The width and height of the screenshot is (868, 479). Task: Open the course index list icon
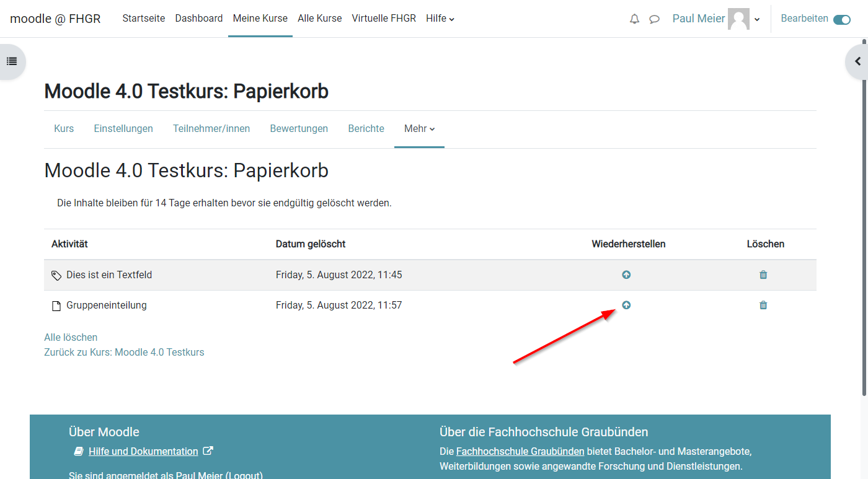point(11,61)
